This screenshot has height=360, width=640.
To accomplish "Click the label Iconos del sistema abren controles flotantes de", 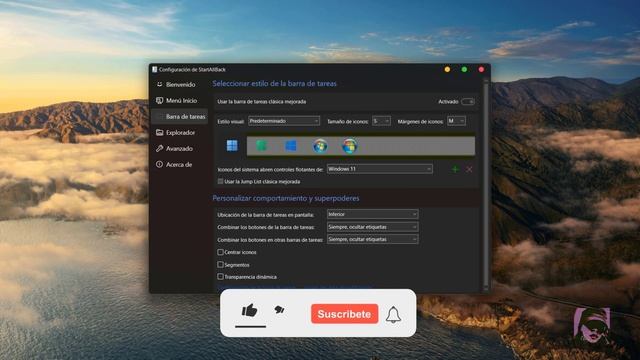I will click(270, 169).
